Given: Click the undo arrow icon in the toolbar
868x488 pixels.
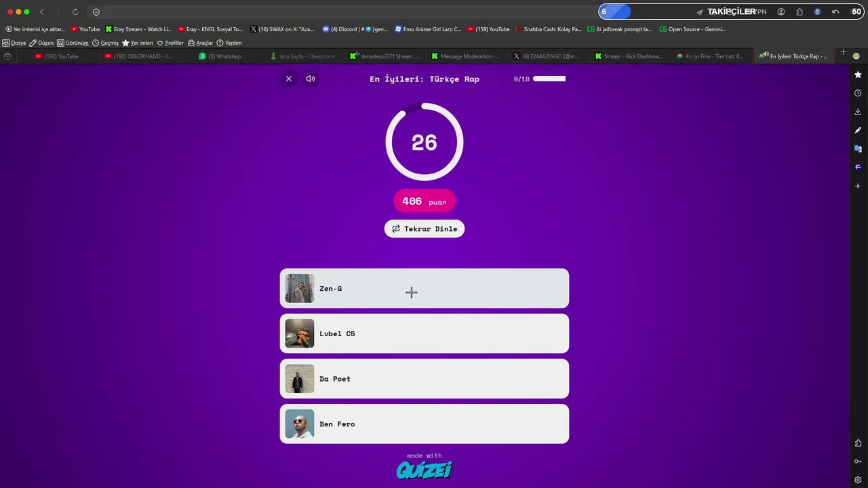Looking at the screenshot, I should pos(835,12).
